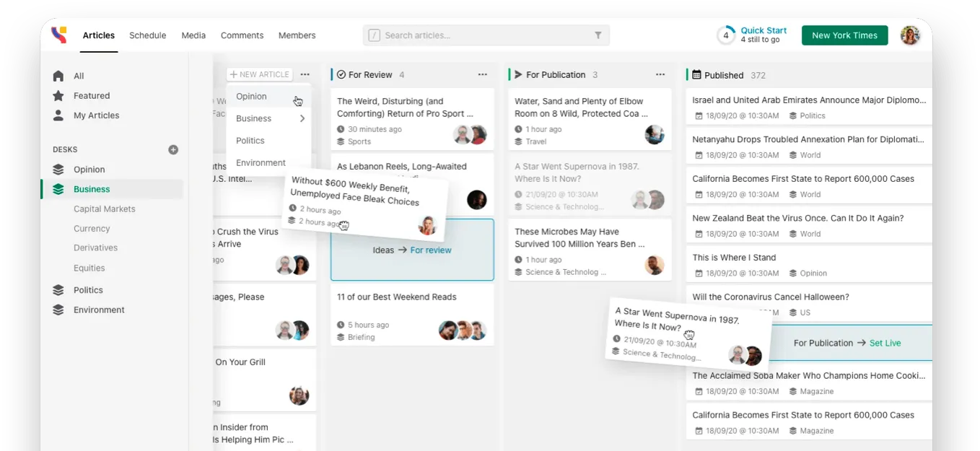Open the Comments tab
This screenshot has height=451, width=980.
pyautogui.click(x=242, y=35)
